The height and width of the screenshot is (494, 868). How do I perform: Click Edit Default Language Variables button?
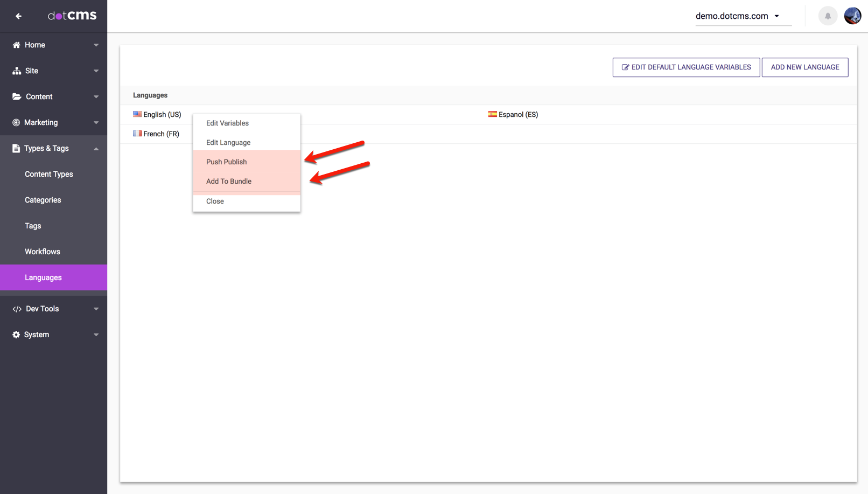[686, 67]
